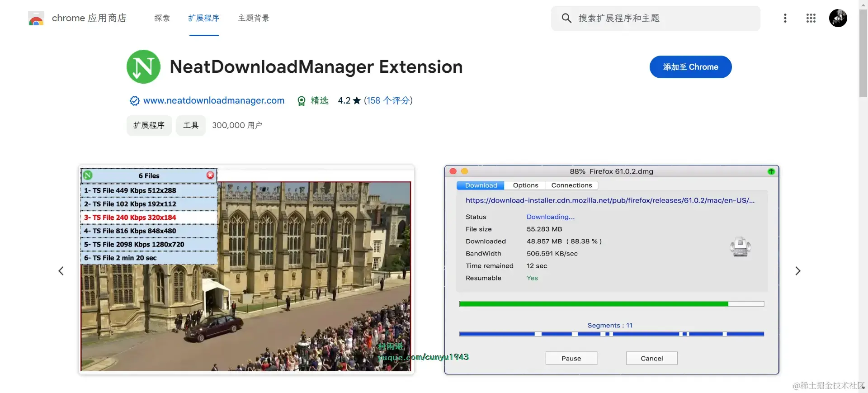The width and height of the screenshot is (868, 393).
Task: Open www.neatdownloadmanager.com publisher link
Action: [214, 100]
